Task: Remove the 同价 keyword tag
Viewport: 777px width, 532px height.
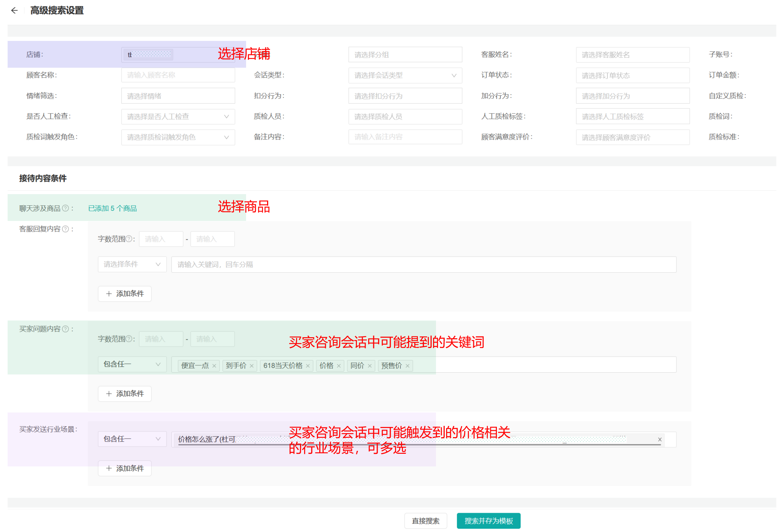Action: click(x=370, y=366)
